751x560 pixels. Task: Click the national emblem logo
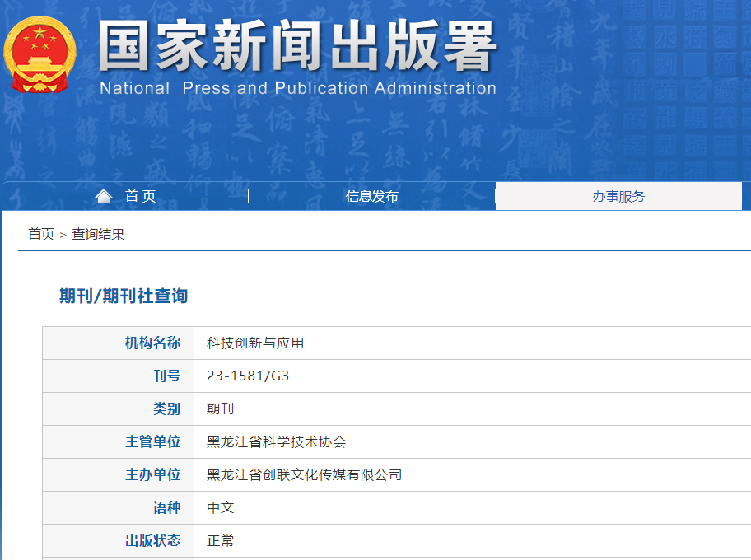pyautogui.click(x=40, y=54)
